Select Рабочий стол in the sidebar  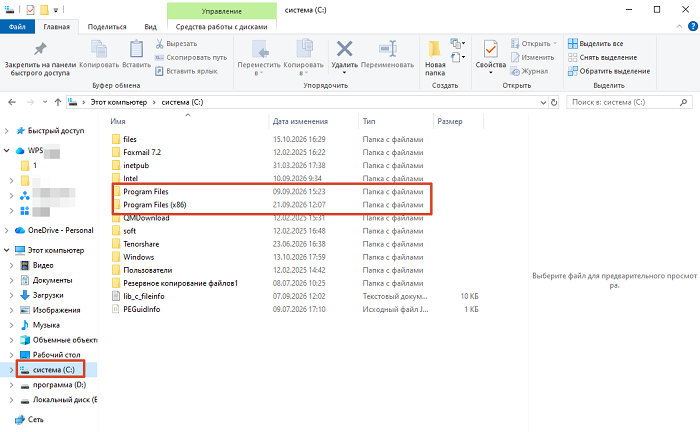56,355
